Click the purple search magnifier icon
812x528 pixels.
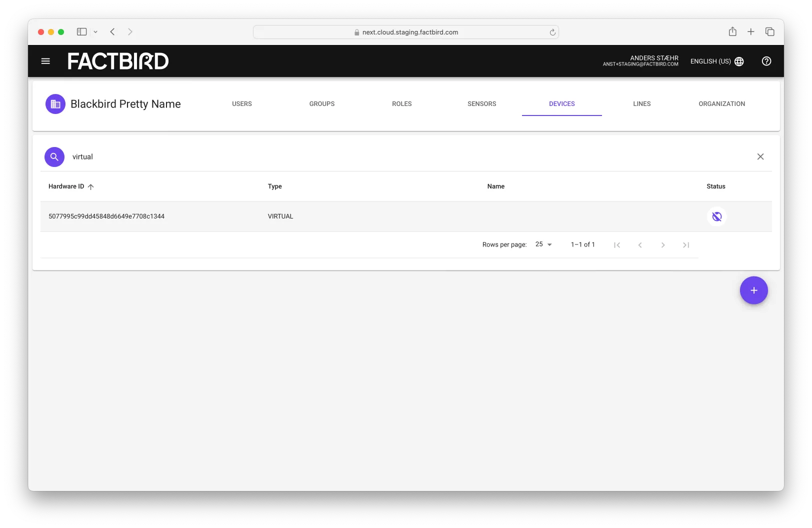[54, 157]
